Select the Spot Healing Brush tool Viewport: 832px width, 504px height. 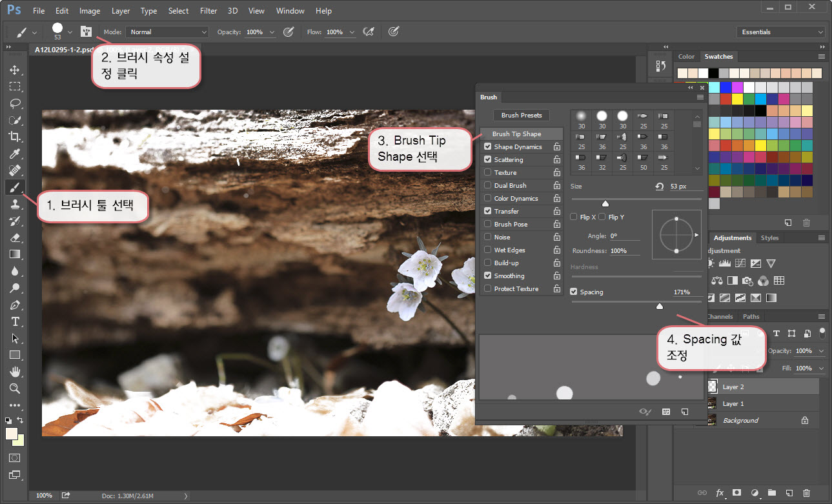pyautogui.click(x=15, y=170)
